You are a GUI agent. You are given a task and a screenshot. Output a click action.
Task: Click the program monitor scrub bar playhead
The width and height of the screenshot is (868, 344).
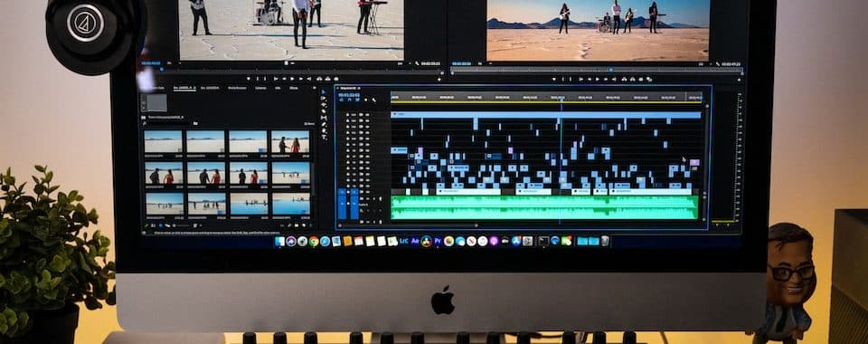[610, 70]
